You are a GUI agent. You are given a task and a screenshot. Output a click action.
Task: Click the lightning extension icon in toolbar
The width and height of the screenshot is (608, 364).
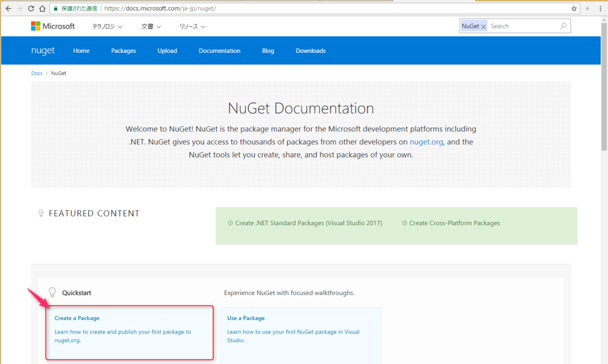click(x=587, y=8)
